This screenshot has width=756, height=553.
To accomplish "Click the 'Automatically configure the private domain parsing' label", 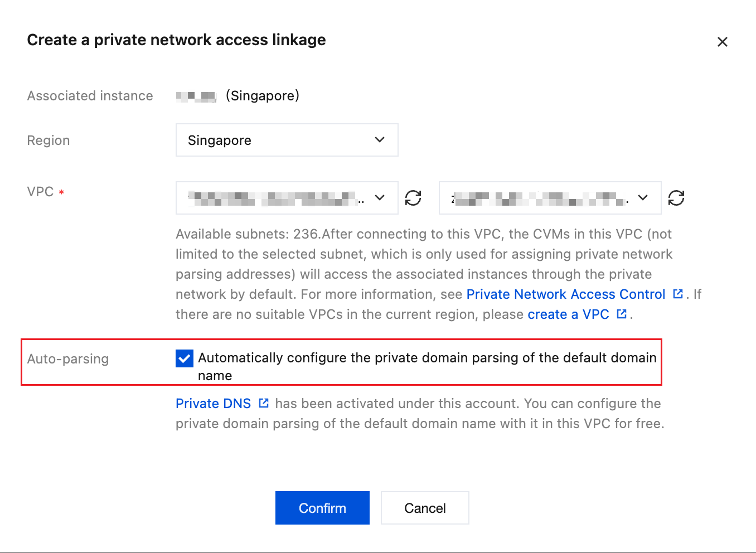I will coord(427,358).
